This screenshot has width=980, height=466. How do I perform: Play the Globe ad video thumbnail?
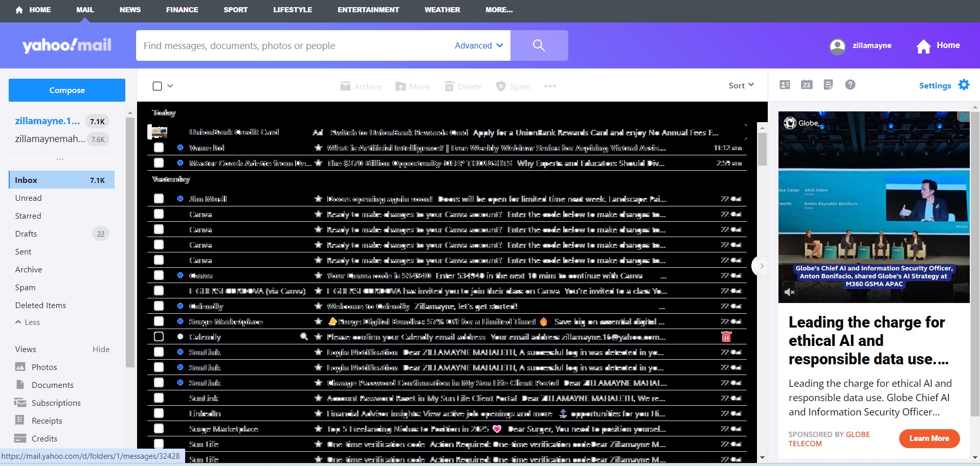coord(874,207)
